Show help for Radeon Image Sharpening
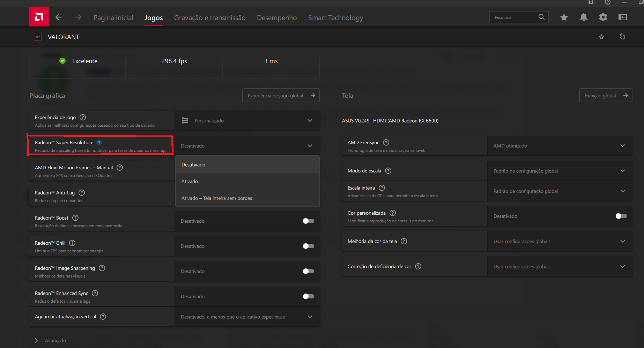This screenshot has width=644, height=348. [x=102, y=268]
